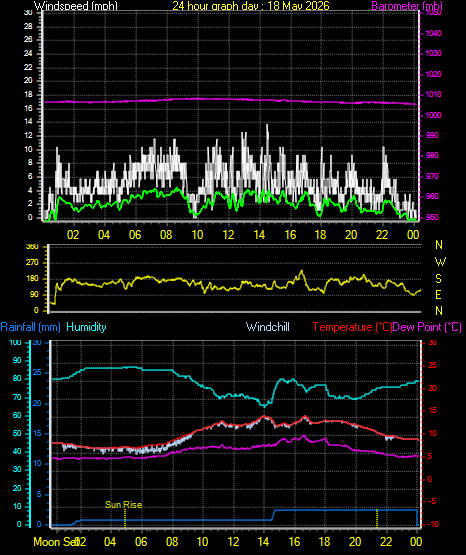Viewport: 466px width, 555px height.
Task: Select the magenta "Dew Point (°C)" legend label
Action: [427, 327]
